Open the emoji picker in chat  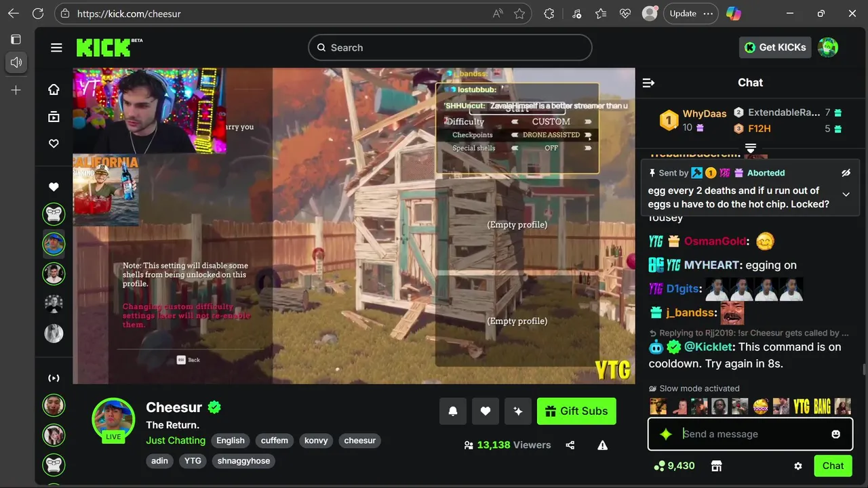point(836,434)
